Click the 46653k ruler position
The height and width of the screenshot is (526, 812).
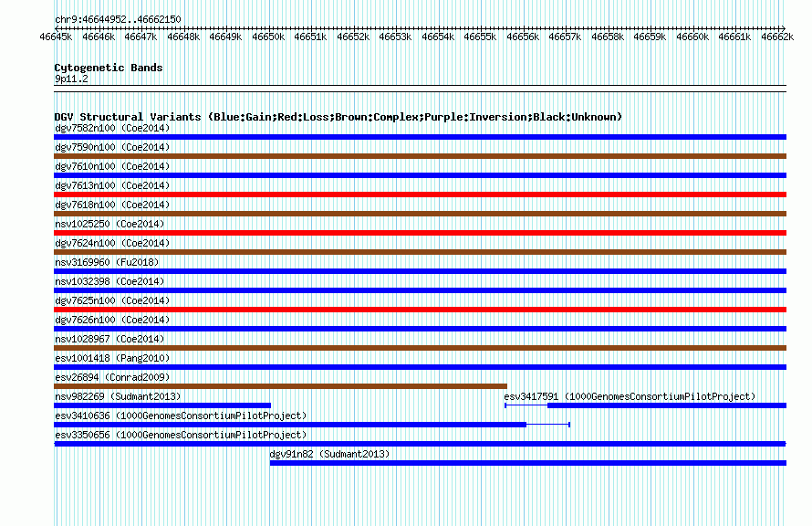pos(395,37)
